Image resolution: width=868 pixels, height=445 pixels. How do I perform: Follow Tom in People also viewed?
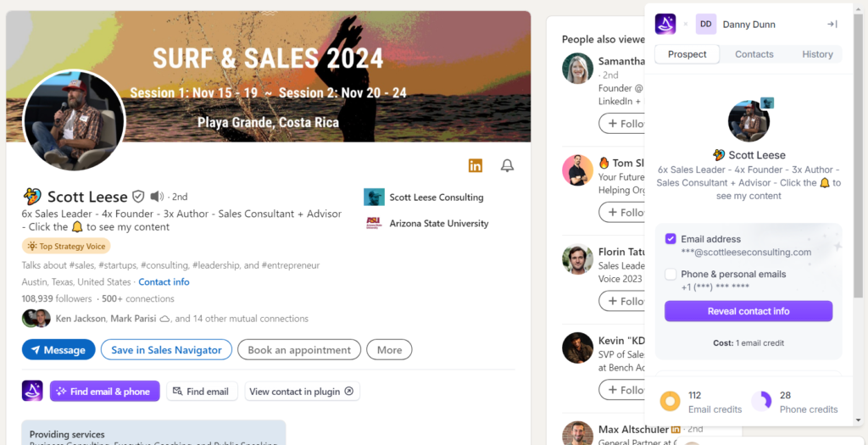coord(623,213)
